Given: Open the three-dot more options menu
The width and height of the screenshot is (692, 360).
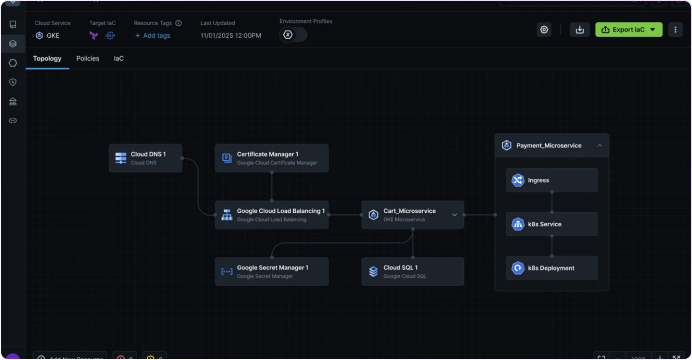Looking at the screenshot, I should click(x=675, y=30).
